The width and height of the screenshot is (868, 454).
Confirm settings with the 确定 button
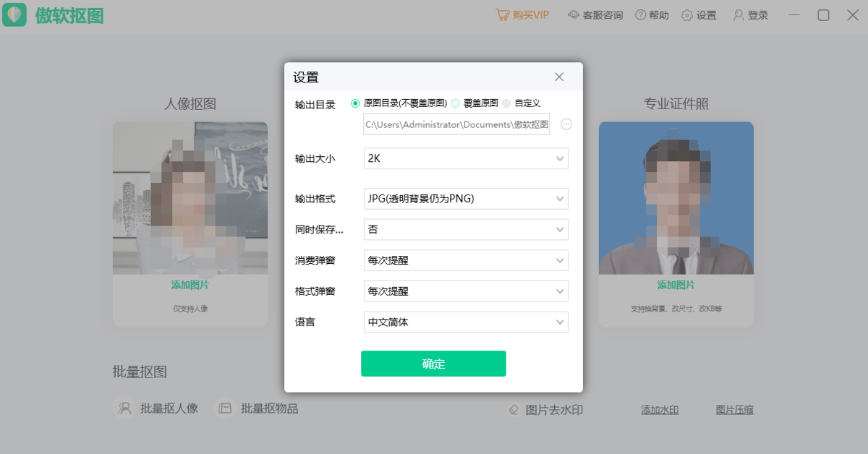coord(433,364)
